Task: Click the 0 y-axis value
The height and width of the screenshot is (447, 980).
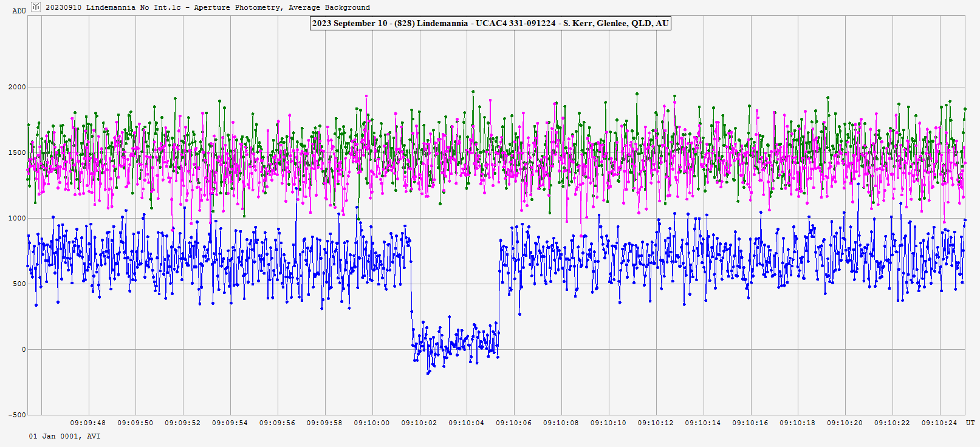Action: point(24,349)
